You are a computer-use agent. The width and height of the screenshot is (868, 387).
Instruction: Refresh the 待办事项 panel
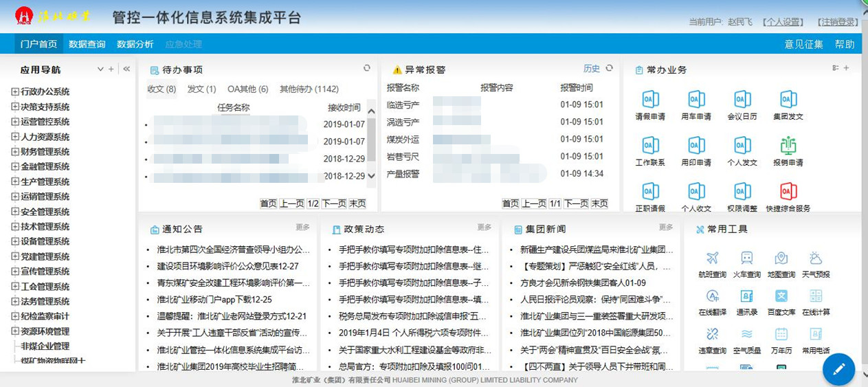coord(367,68)
